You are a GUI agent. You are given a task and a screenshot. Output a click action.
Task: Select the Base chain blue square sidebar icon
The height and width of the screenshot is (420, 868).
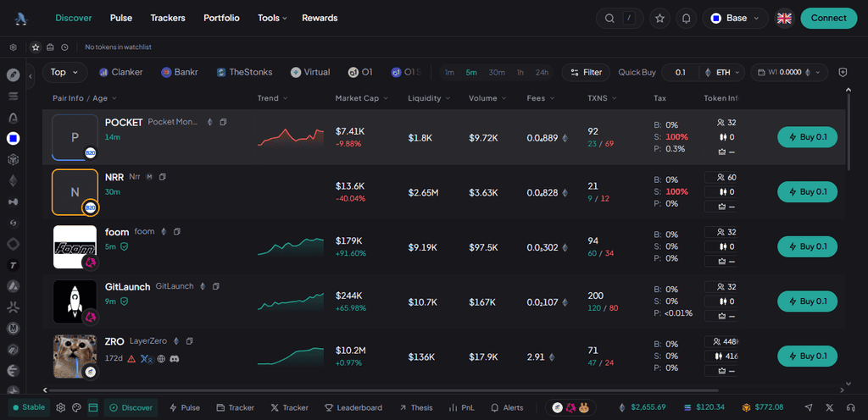[14, 138]
